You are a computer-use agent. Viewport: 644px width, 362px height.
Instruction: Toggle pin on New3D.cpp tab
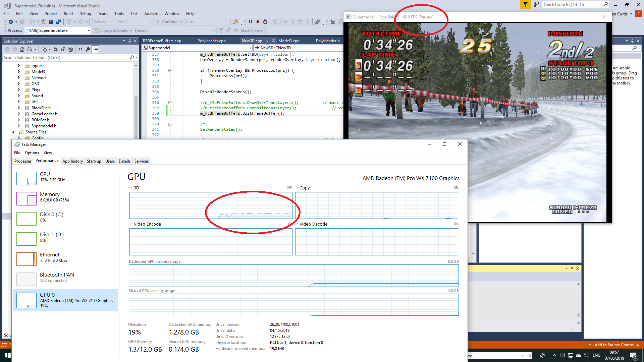point(267,41)
